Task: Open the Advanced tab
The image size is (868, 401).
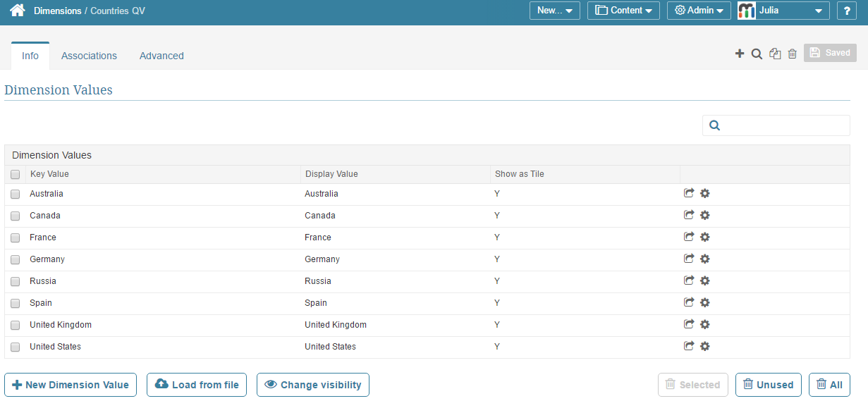Action: tap(161, 56)
